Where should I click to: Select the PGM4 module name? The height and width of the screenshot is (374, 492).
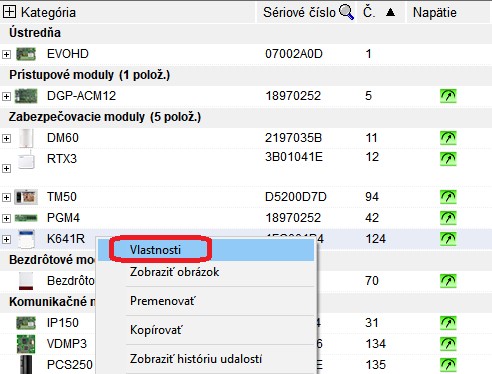pyautogui.click(x=63, y=218)
